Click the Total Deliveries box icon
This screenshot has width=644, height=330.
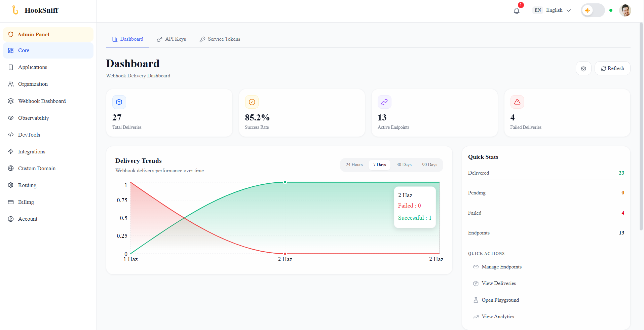coord(119,102)
